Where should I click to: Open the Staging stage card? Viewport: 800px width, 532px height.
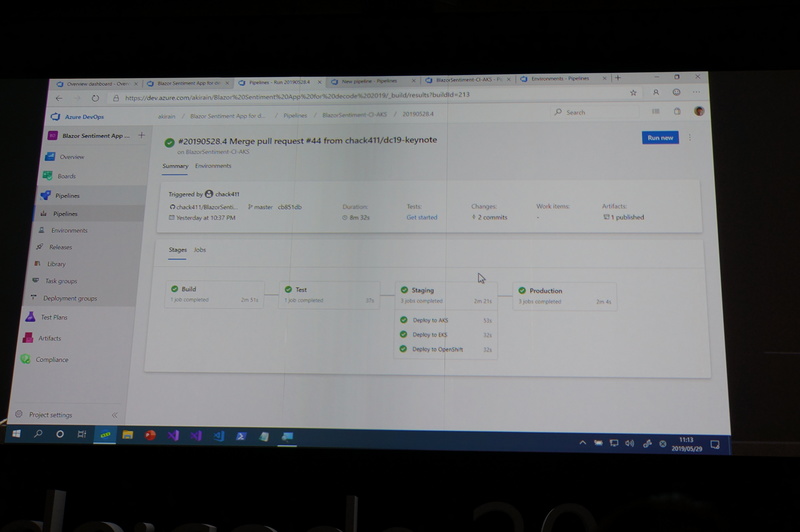446,295
